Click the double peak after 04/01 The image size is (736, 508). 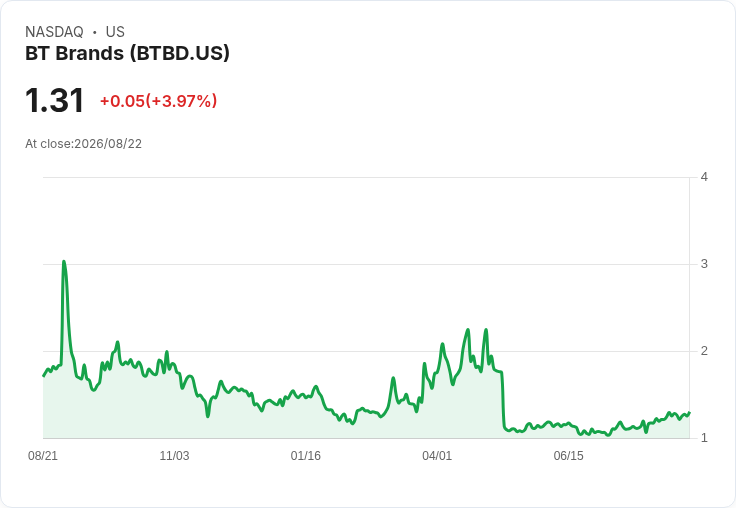point(476,331)
